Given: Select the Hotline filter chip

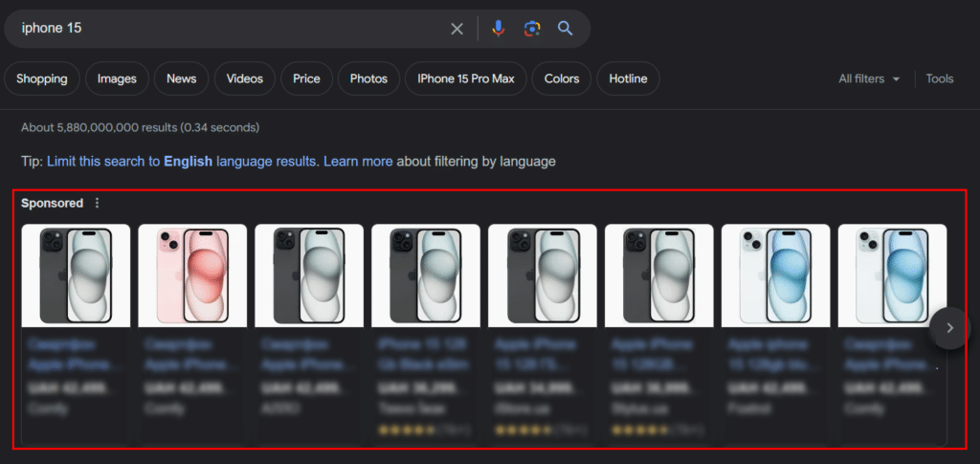Looking at the screenshot, I should (x=628, y=78).
